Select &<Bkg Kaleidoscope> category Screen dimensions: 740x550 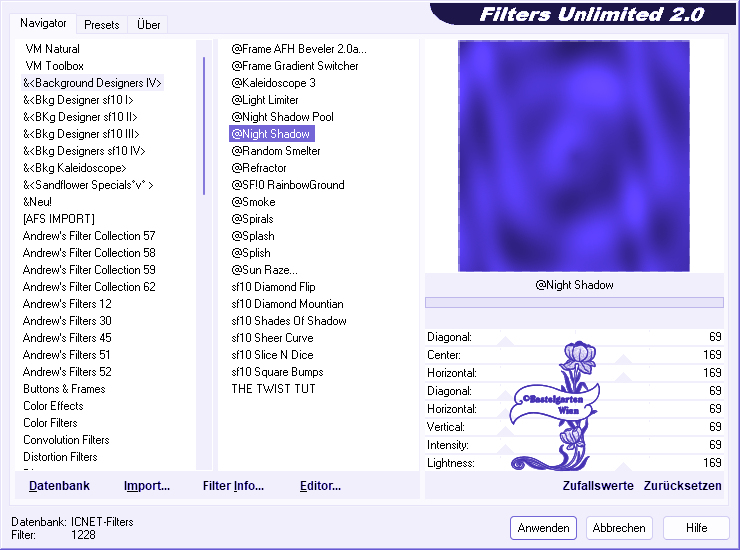click(75, 168)
